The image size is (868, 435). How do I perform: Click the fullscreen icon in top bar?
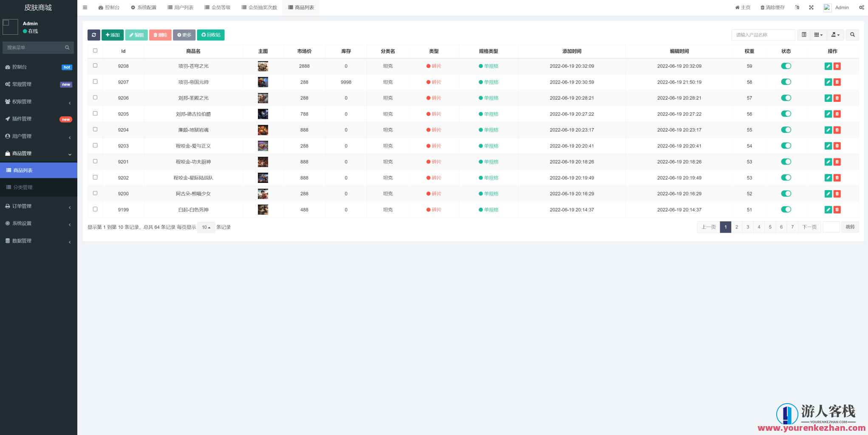tap(811, 8)
